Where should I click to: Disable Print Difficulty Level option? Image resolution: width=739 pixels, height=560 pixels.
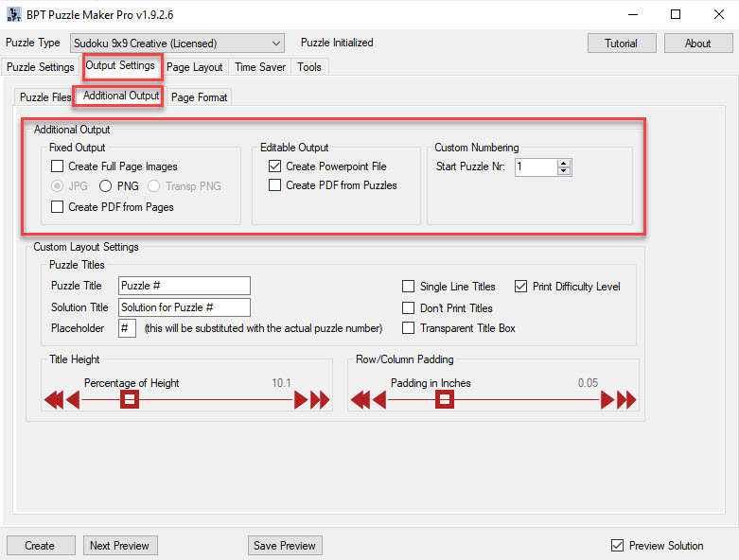[x=520, y=287]
